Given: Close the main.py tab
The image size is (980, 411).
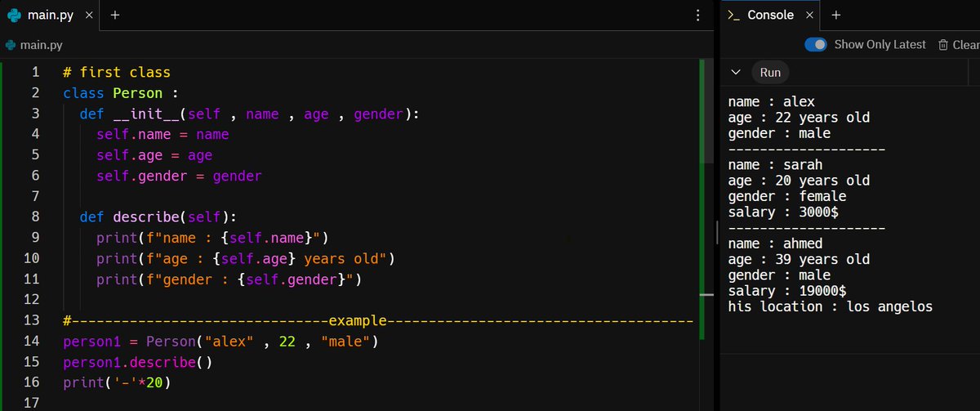Looking at the screenshot, I should point(88,16).
